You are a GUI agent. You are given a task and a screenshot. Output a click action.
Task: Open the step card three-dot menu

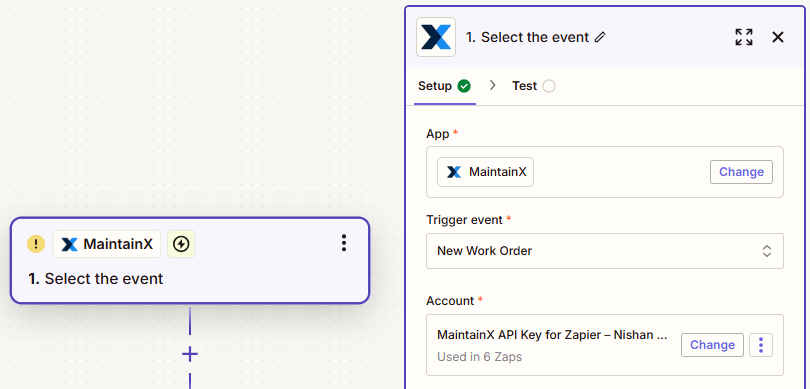pyautogui.click(x=344, y=243)
